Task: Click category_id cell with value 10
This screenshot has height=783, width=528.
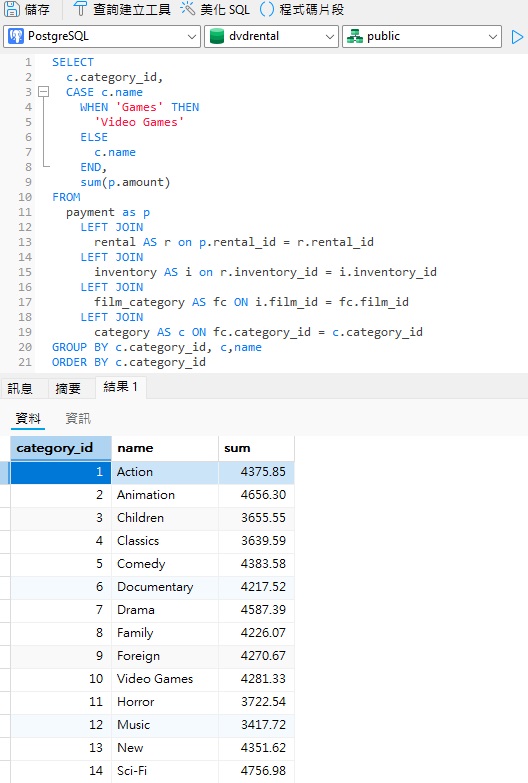Action: [x=60, y=679]
